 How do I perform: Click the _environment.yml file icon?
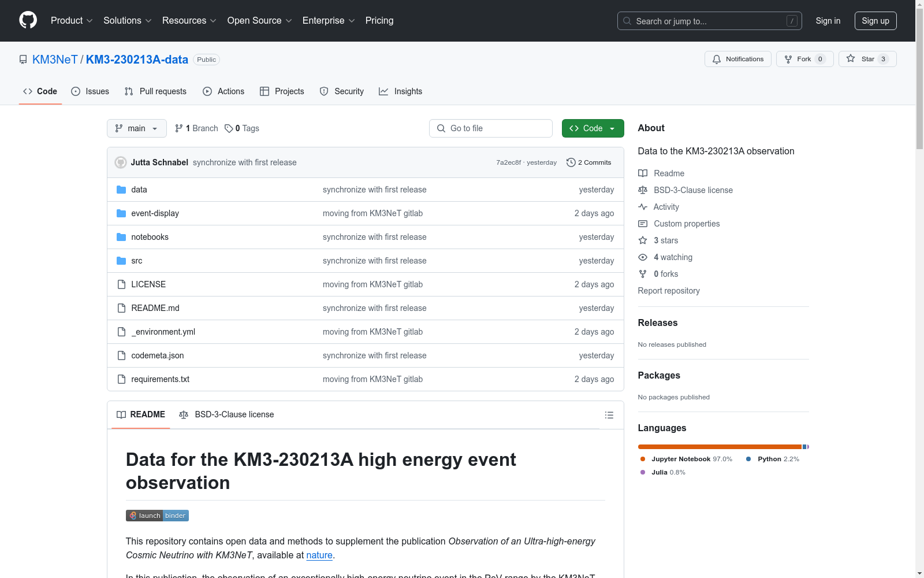[121, 332]
